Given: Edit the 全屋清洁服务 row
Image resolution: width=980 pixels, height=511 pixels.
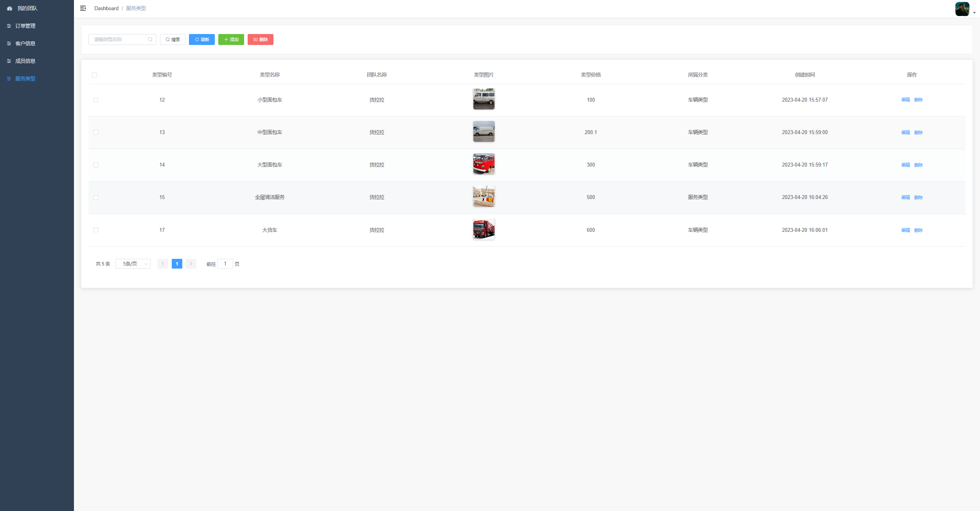Looking at the screenshot, I should coord(905,197).
